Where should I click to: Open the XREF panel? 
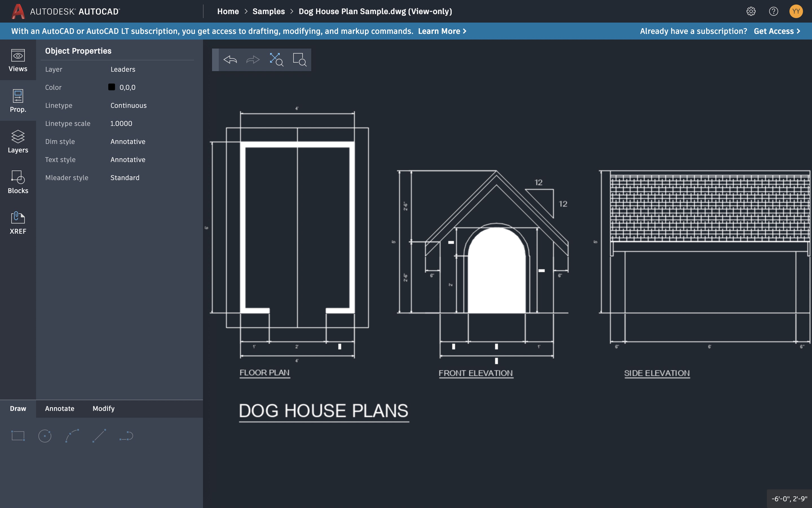coord(18,223)
